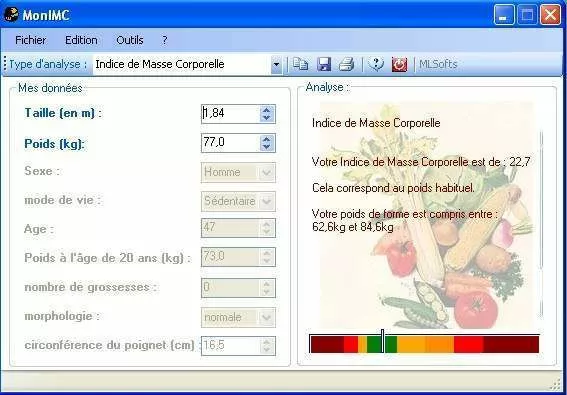Click the red power quit icon

point(399,64)
